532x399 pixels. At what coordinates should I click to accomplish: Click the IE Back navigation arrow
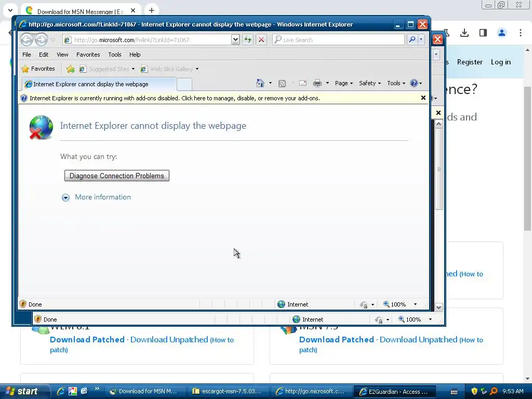(x=26, y=39)
